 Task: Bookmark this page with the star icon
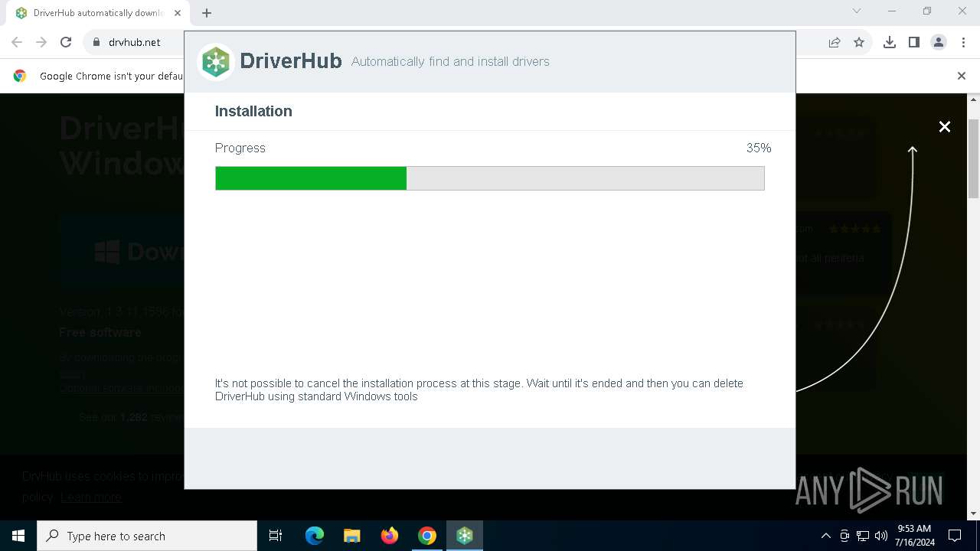[859, 42]
